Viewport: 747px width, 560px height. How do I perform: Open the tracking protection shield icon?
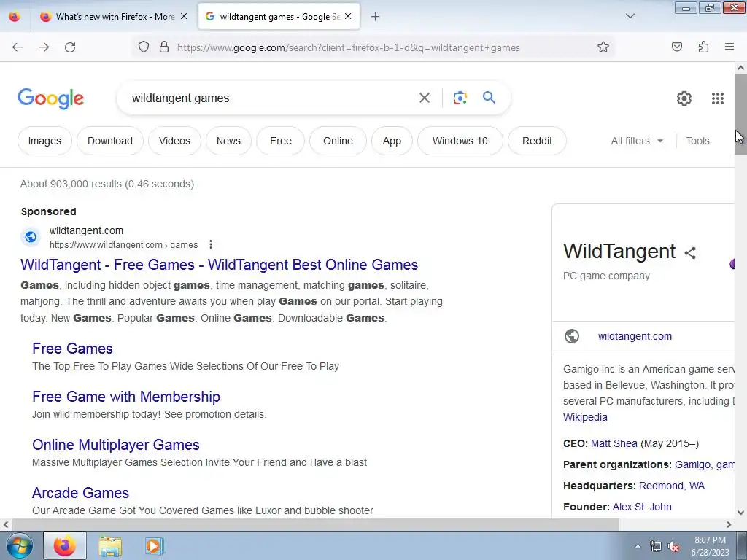[x=144, y=47]
